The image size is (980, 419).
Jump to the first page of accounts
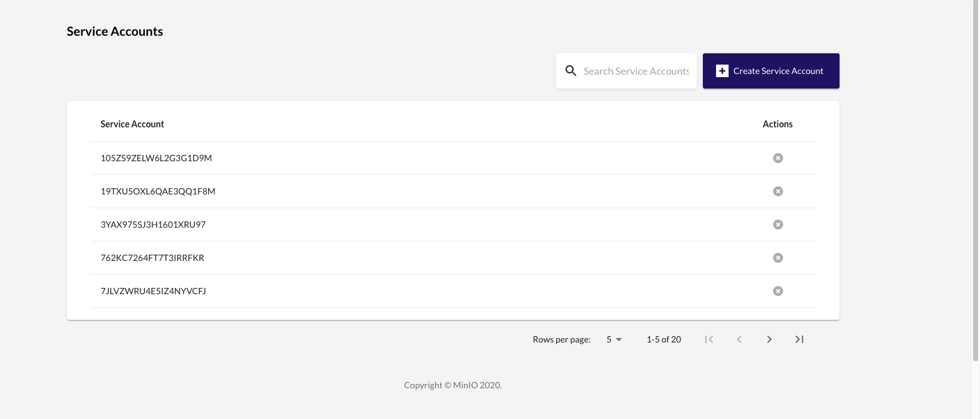click(x=709, y=339)
